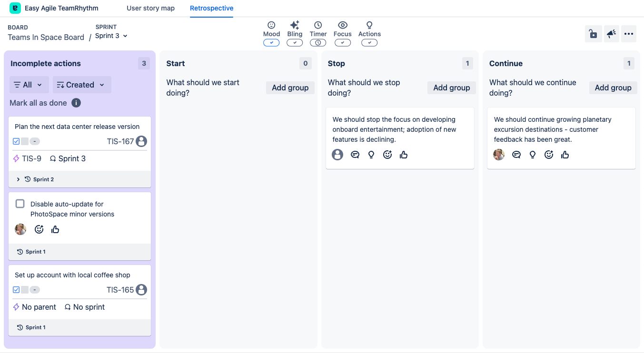Click Add group in the Start column
The width and height of the screenshot is (644, 353).
[x=290, y=88]
